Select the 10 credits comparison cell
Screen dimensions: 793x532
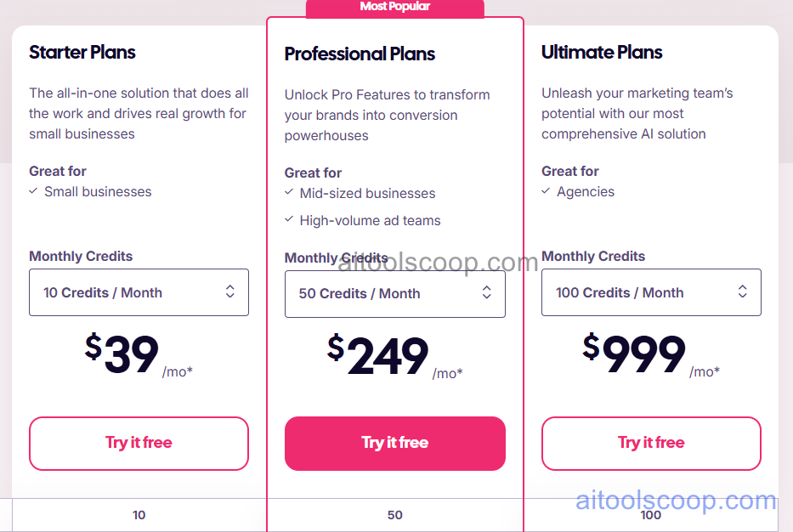tap(139, 515)
